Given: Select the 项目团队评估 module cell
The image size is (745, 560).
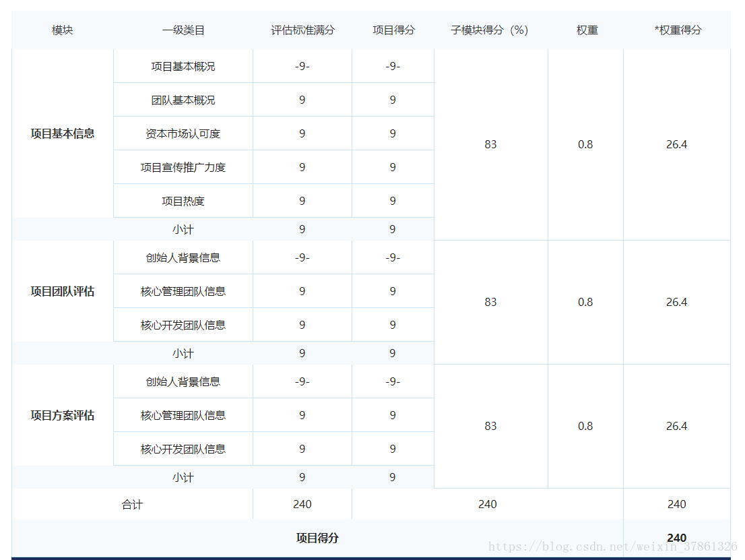Looking at the screenshot, I should 62,291.
